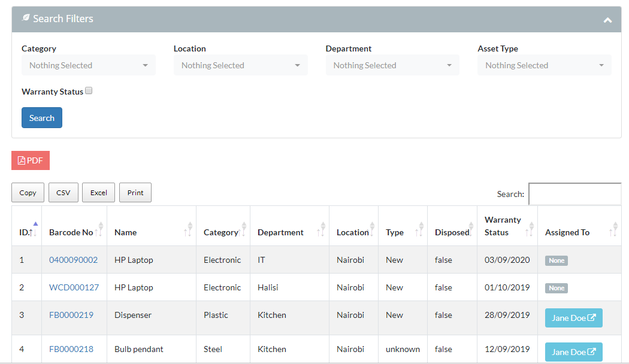This screenshot has width=629, height=364.
Task: Collapse the Search Filters panel chevron
Action: click(x=607, y=20)
